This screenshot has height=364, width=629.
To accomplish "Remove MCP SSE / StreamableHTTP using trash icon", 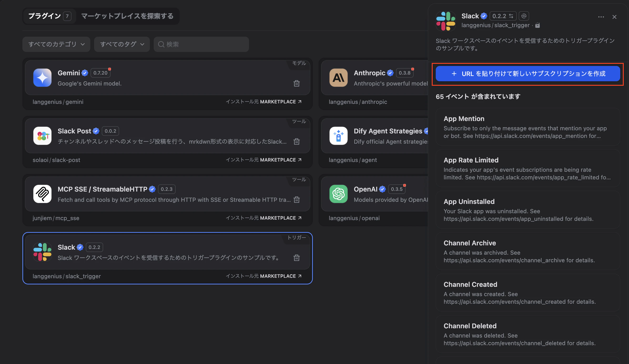I will click(x=297, y=200).
